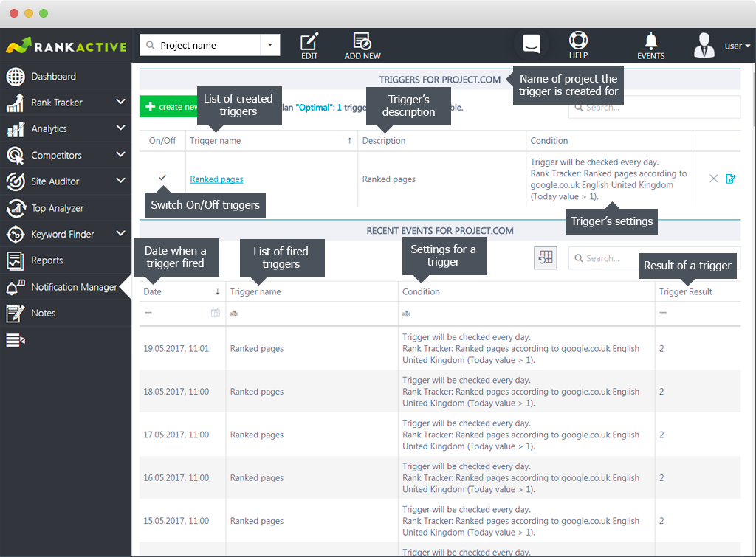Click the Condition header in triggers table
This screenshot has width=756, height=557.
pos(549,141)
